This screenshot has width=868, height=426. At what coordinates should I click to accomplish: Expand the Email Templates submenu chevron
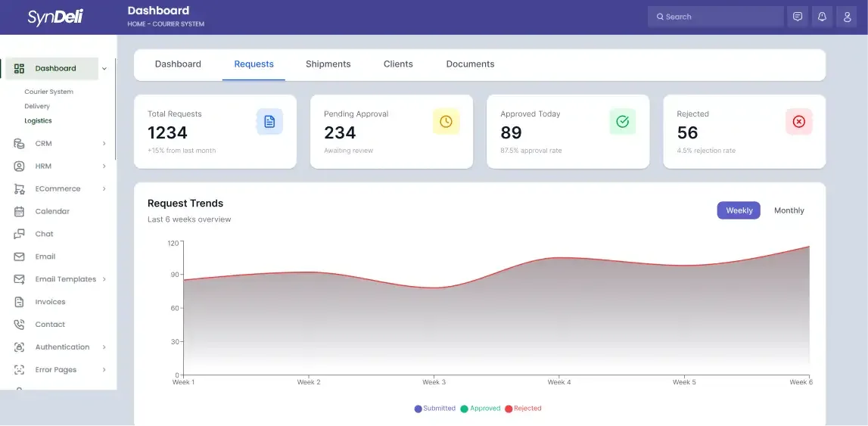coord(104,279)
